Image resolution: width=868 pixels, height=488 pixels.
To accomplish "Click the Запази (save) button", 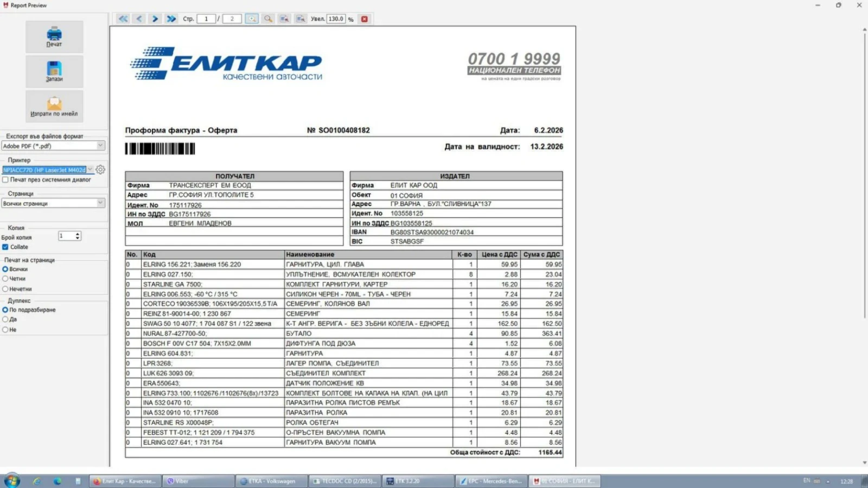I will pyautogui.click(x=54, y=72).
